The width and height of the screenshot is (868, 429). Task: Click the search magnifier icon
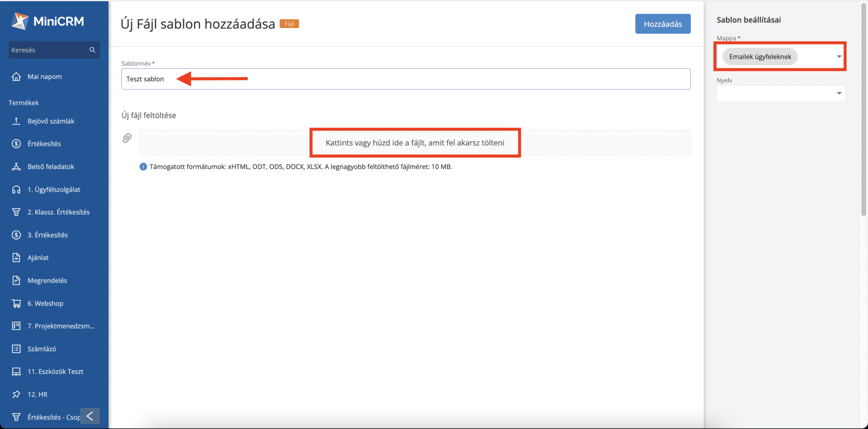(x=92, y=50)
